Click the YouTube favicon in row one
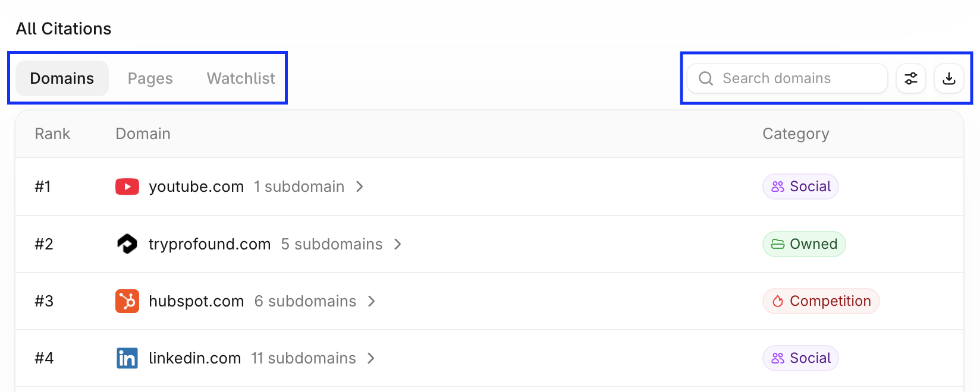The image size is (980, 392). click(x=127, y=186)
